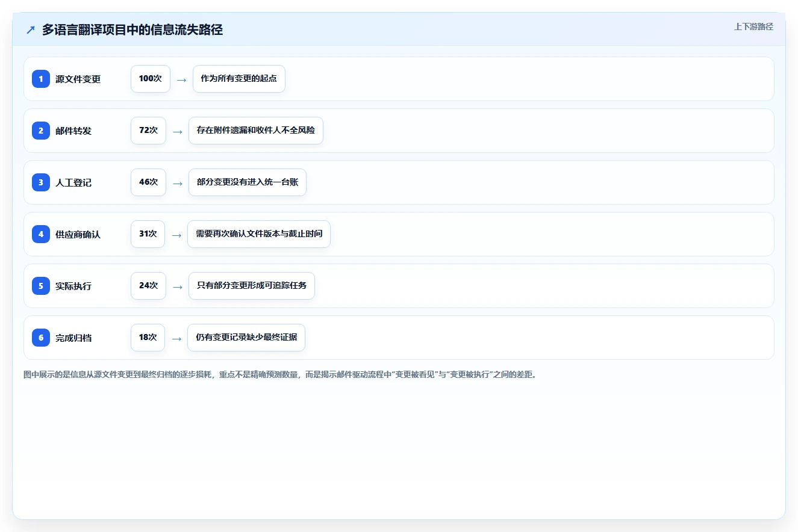Click step number 6 badge
The image size is (798, 532).
coord(41,338)
